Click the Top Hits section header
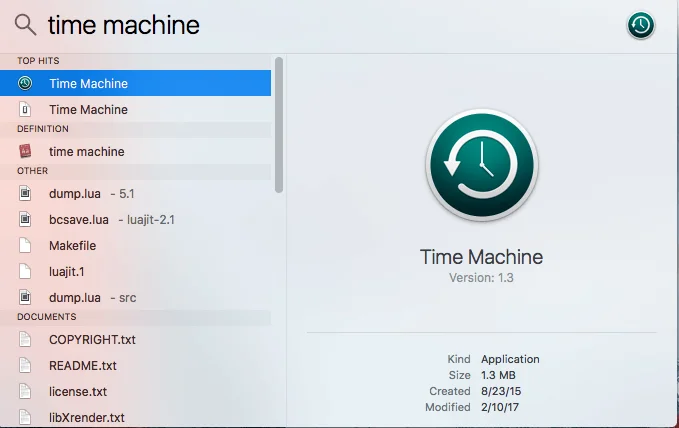 (38, 61)
